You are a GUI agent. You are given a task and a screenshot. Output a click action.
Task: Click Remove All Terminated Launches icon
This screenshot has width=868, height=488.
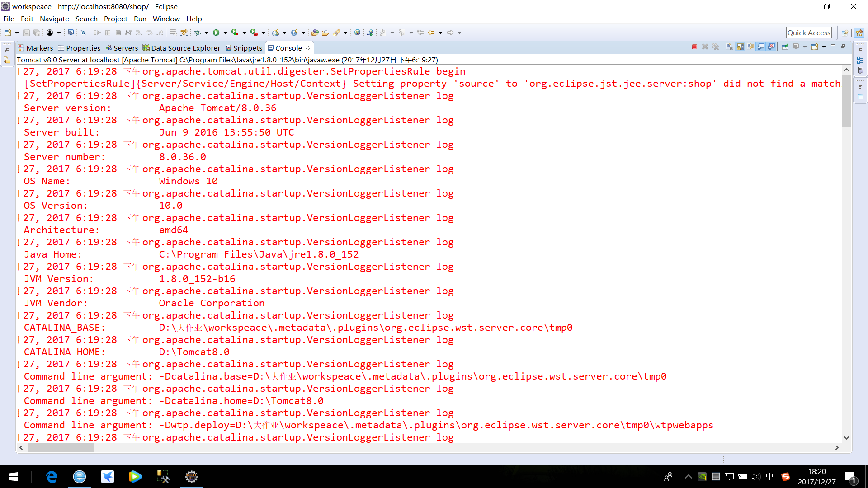pos(715,47)
